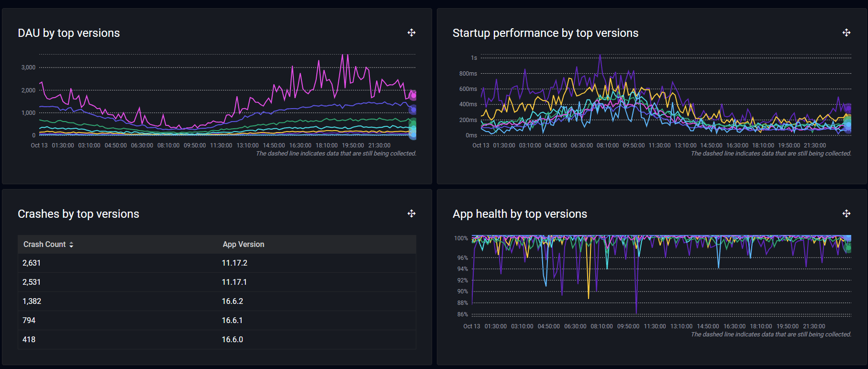This screenshot has width=868, height=369.
Task: Select the app version cell 11.17.2
Action: click(x=234, y=263)
